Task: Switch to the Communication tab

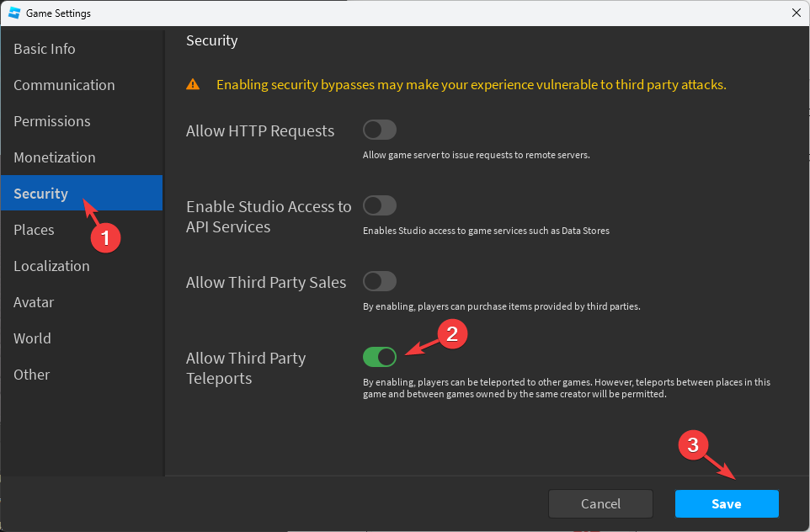Action: point(64,85)
